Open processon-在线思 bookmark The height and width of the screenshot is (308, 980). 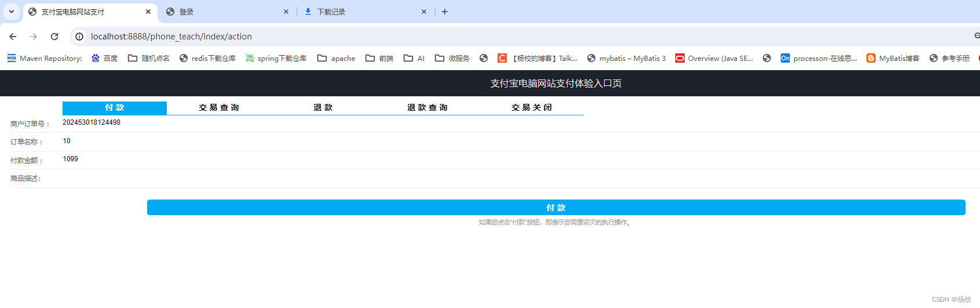pos(819,58)
